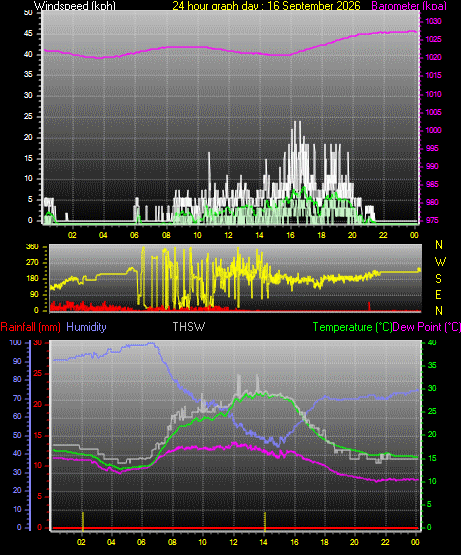The width and height of the screenshot is (461, 555).
Task: Click the E compass direction label
Action: pos(438,294)
